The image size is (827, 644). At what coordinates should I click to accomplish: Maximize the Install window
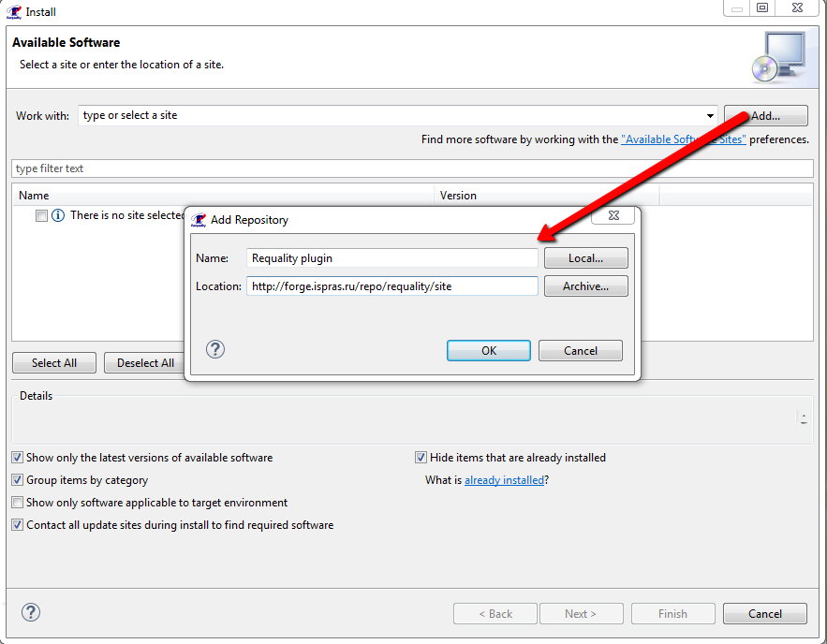tap(762, 7)
